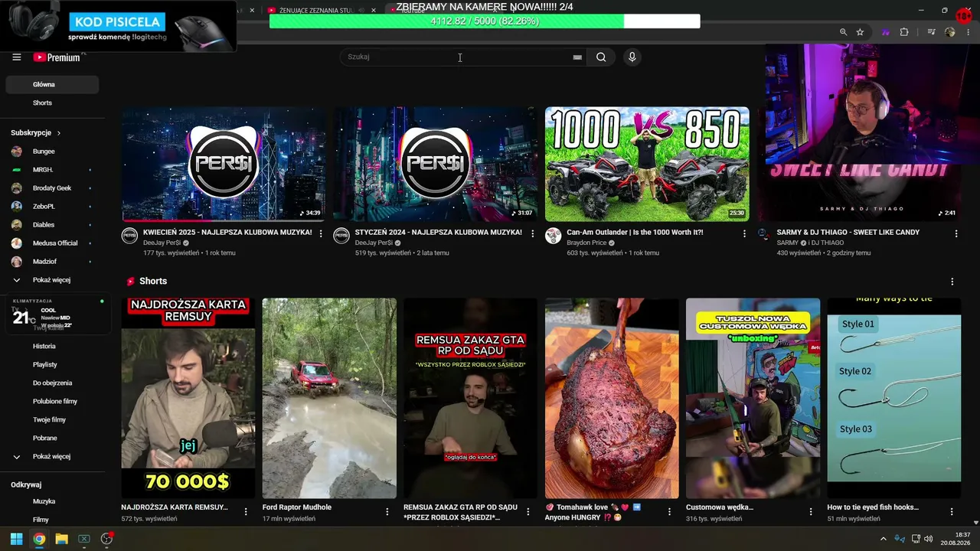
Task: Open Windows Start menu
Action: (16, 539)
